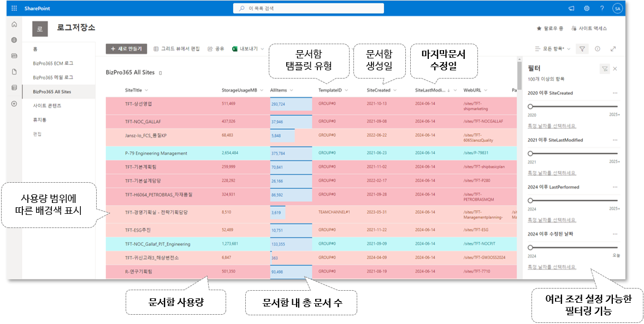Open SiteCreated column header menu
The image size is (644, 324).
pos(382,90)
